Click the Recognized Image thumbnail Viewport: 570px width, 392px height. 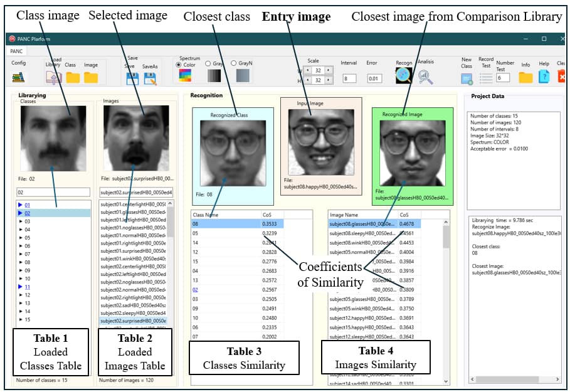pos(412,153)
